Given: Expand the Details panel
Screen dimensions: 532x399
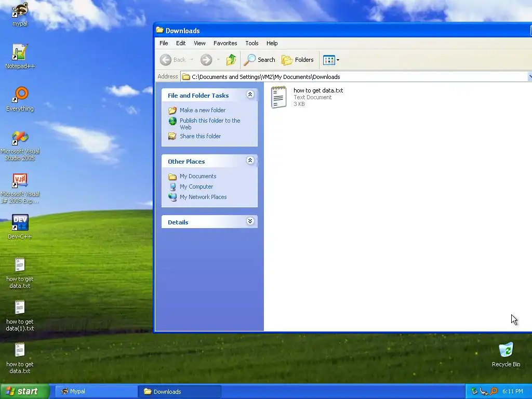Looking at the screenshot, I should click(x=250, y=221).
